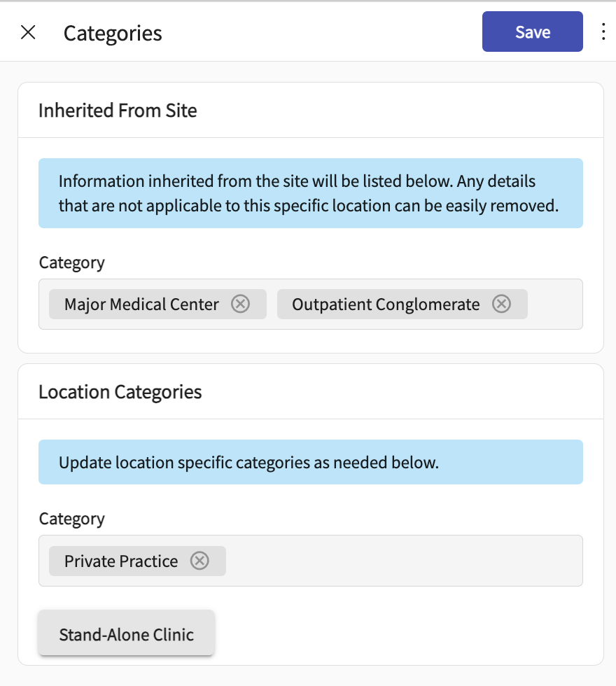Viewport: 616px width, 686px height.
Task: Select the Outpatient Conglomerate chip
Action: [386, 304]
